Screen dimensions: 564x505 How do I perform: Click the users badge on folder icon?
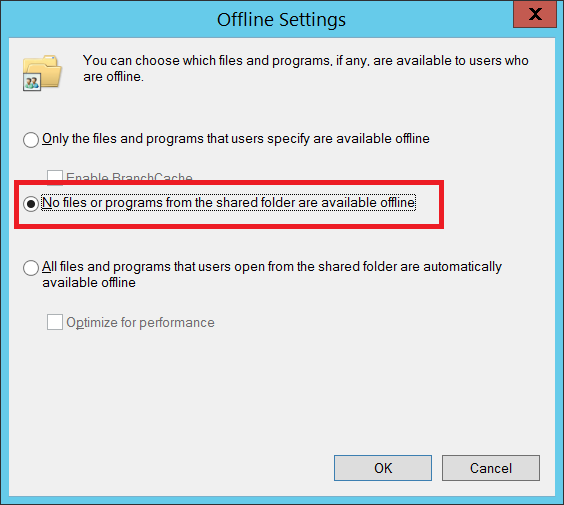(x=32, y=83)
